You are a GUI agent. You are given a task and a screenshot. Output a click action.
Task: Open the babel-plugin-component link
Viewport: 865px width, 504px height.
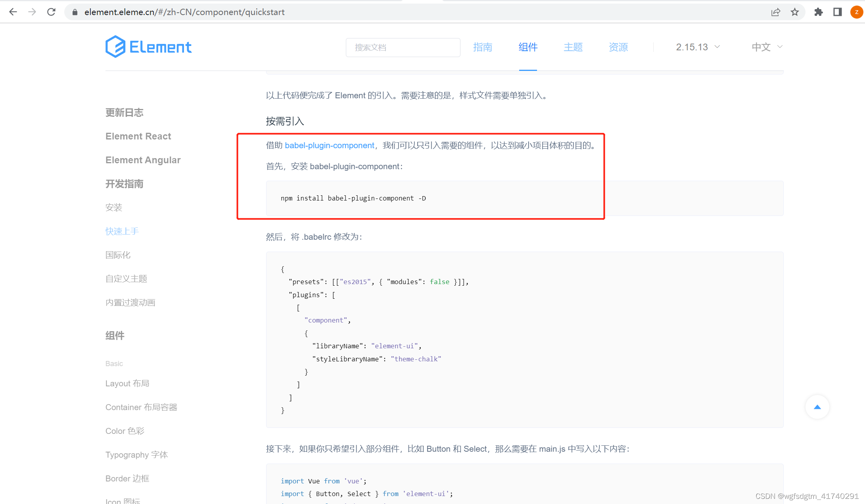329,145
